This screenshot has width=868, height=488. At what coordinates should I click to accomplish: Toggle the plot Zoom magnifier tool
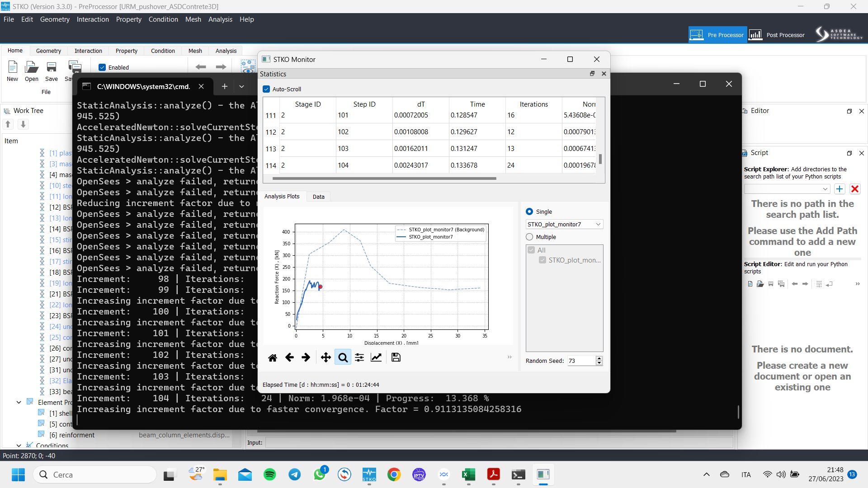[343, 357]
